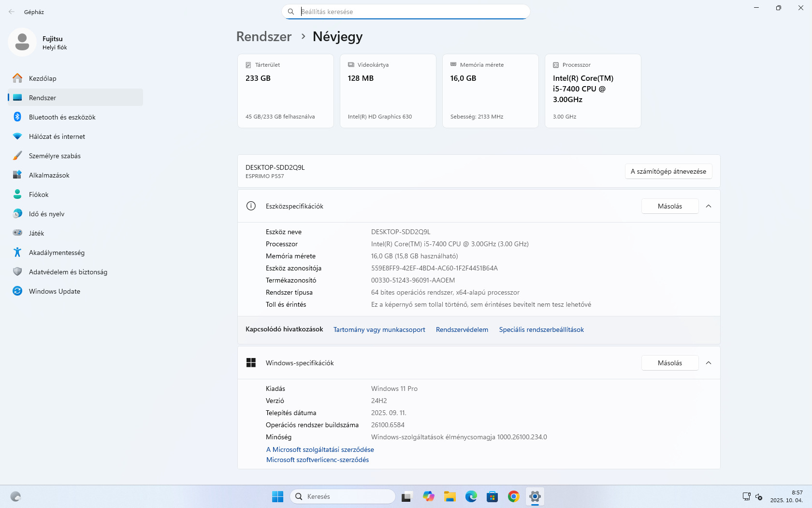Click the Windows logo icon by Windows-specifikációk
The width and height of the screenshot is (812, 508).
[x=251, y=363]
